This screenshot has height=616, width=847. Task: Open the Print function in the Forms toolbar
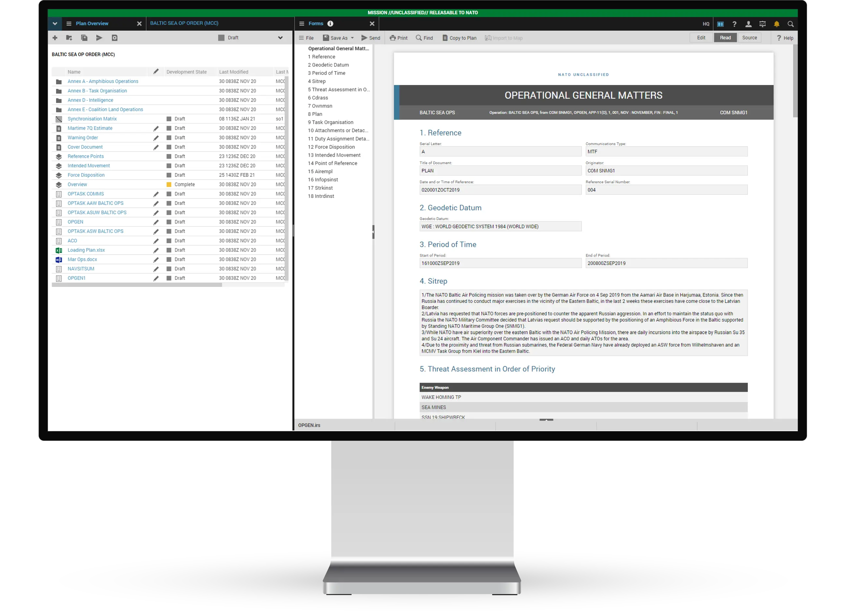pyautogui.click(x=398, y=38)
